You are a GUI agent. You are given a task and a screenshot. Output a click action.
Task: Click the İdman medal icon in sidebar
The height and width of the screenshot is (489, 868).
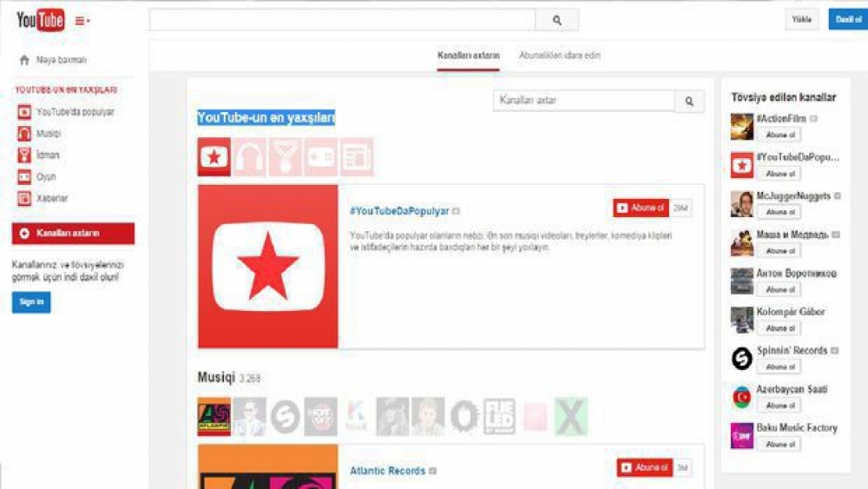coord(24,155)
